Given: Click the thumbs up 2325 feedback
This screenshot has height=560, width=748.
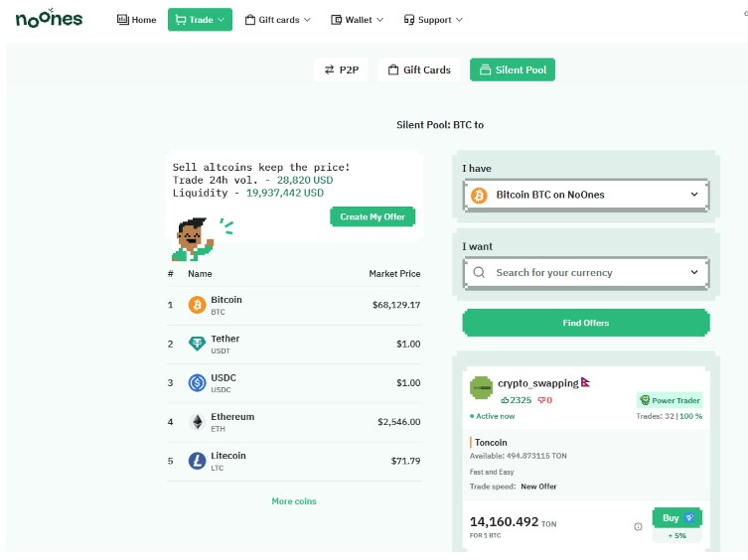Looking at the screenshot, I should pos(516,400).
